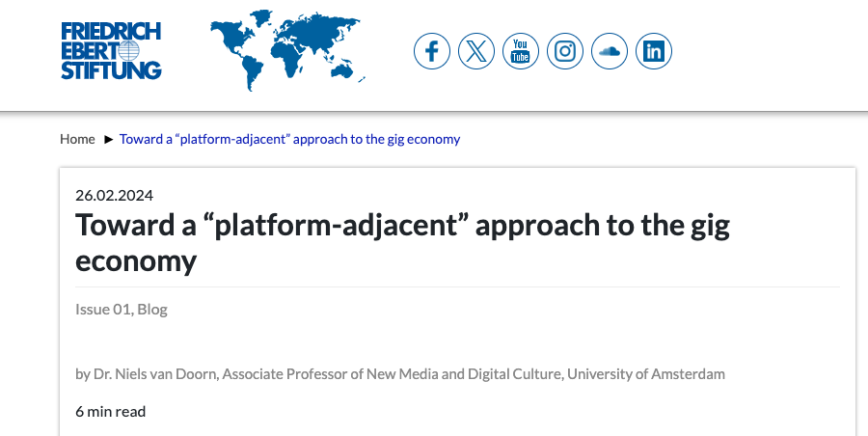
Task: Click the breadcrumb arrow separator
Action: pyautogui.click(x=108, y=139)
